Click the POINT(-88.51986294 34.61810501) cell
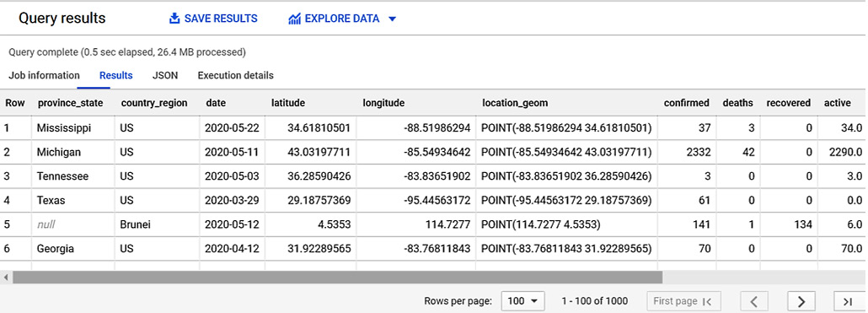This screenshot has width=868, height=313. pos(566,128)
